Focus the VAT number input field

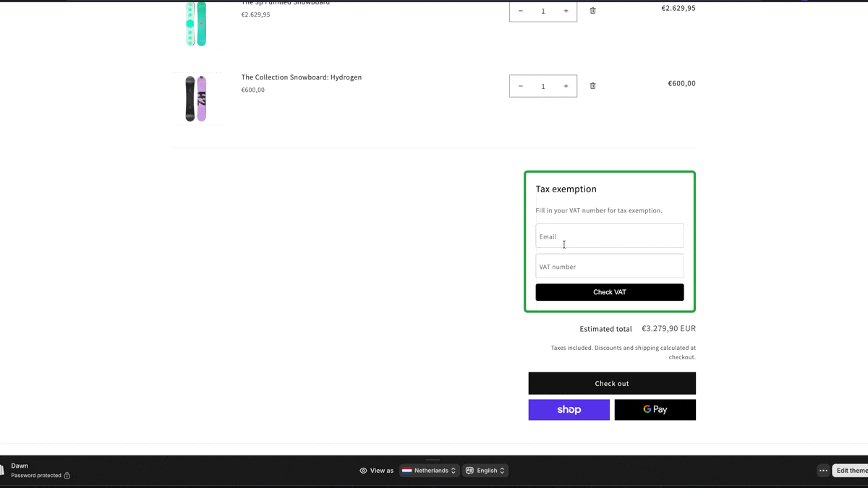coord(609,266)
